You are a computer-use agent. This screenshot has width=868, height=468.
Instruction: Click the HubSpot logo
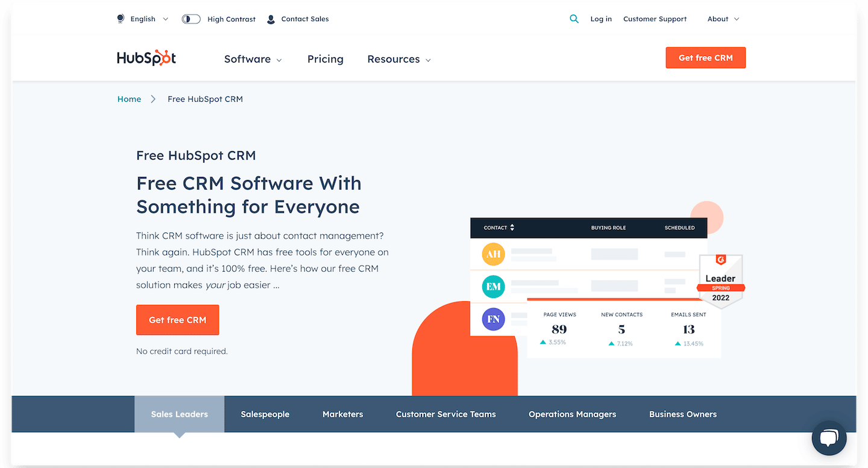coord(146,58)
